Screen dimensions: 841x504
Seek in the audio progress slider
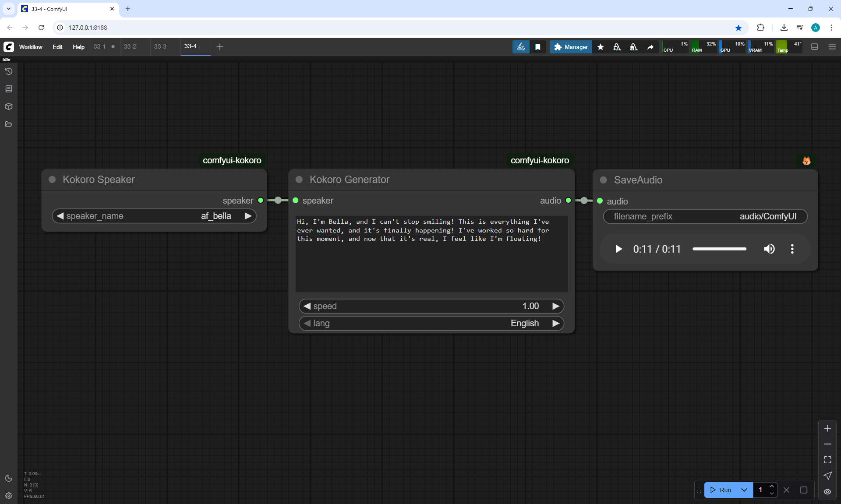pyautogui.click(x=719, y=249)
